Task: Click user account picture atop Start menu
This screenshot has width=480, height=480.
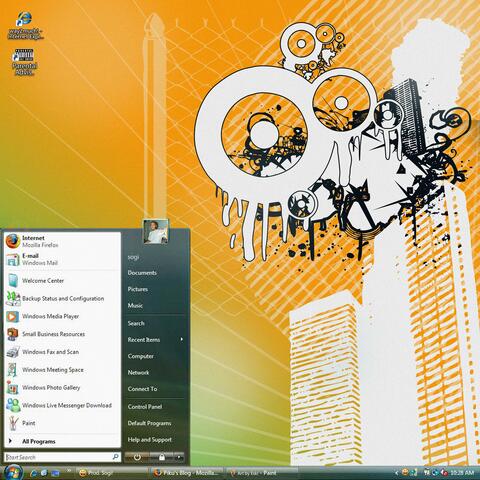Action: pos(155,232)
